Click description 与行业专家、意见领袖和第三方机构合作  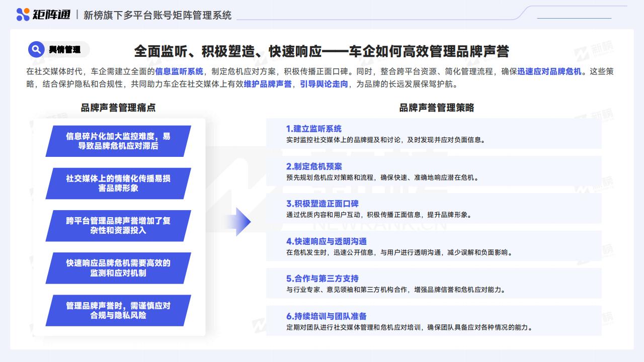point(396,290)
